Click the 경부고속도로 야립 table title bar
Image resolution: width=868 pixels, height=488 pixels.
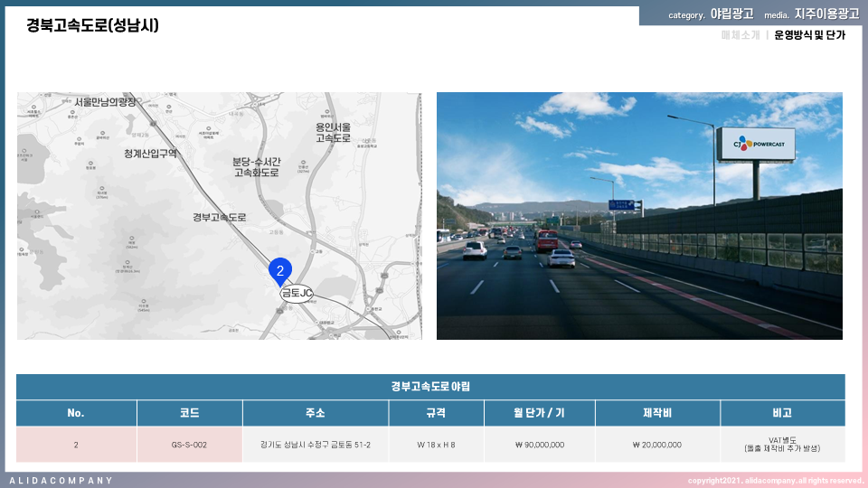[430, 387]
